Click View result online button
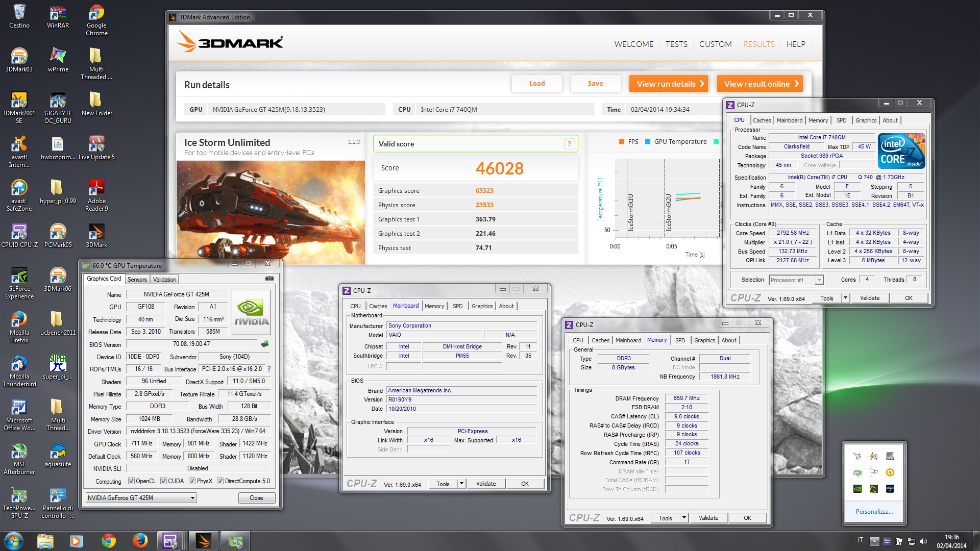This screenshot has width=980, height=551. [759, 84]
